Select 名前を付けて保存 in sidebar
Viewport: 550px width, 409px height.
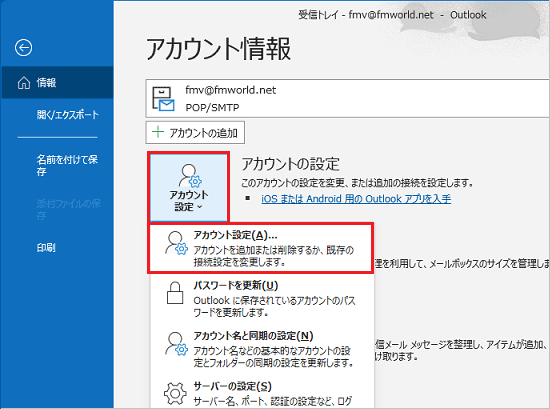pos(67,166)
